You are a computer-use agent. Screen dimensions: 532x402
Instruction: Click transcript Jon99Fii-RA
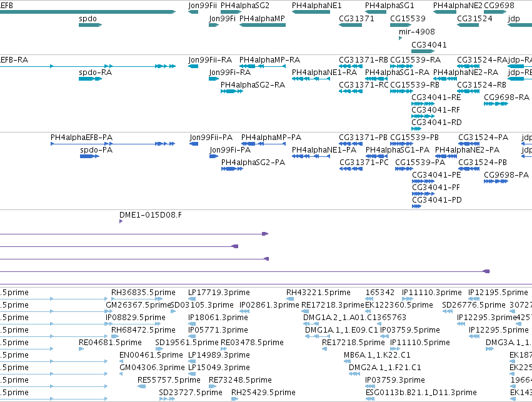coord(193,66)
